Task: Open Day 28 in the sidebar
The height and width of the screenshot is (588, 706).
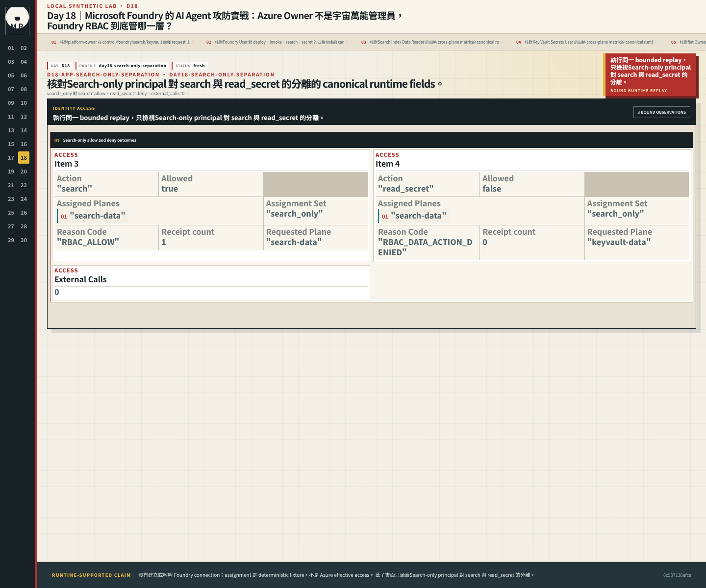Action: 24,226
